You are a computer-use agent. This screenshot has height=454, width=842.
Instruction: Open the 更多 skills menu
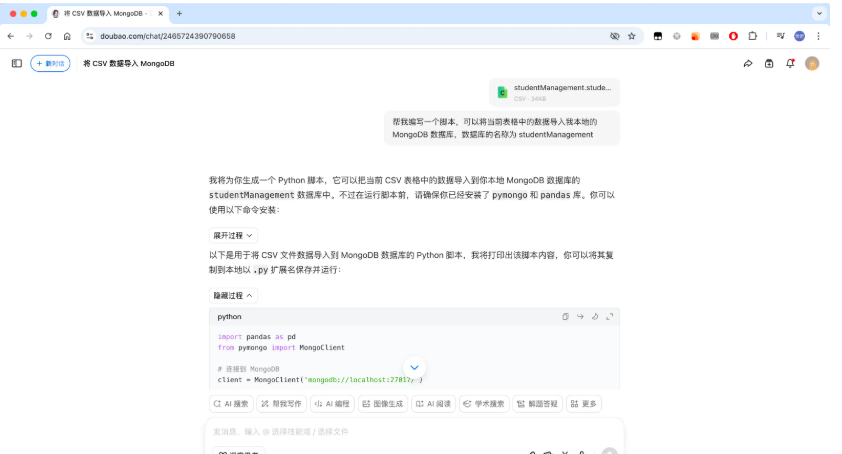pos(584,403)
